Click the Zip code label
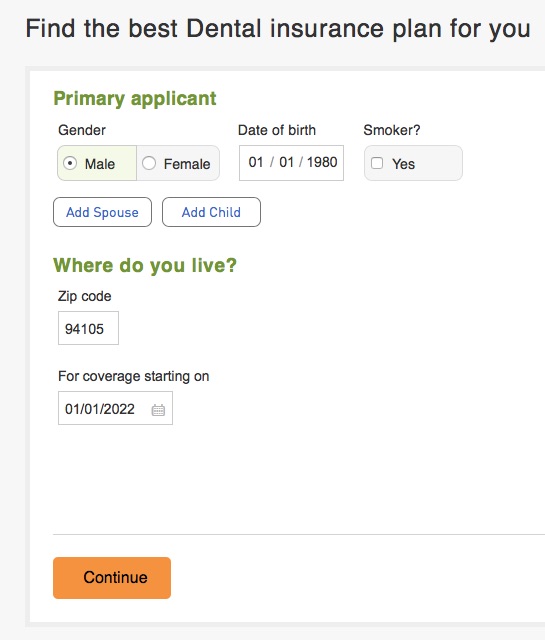 (x=85, y=296)
